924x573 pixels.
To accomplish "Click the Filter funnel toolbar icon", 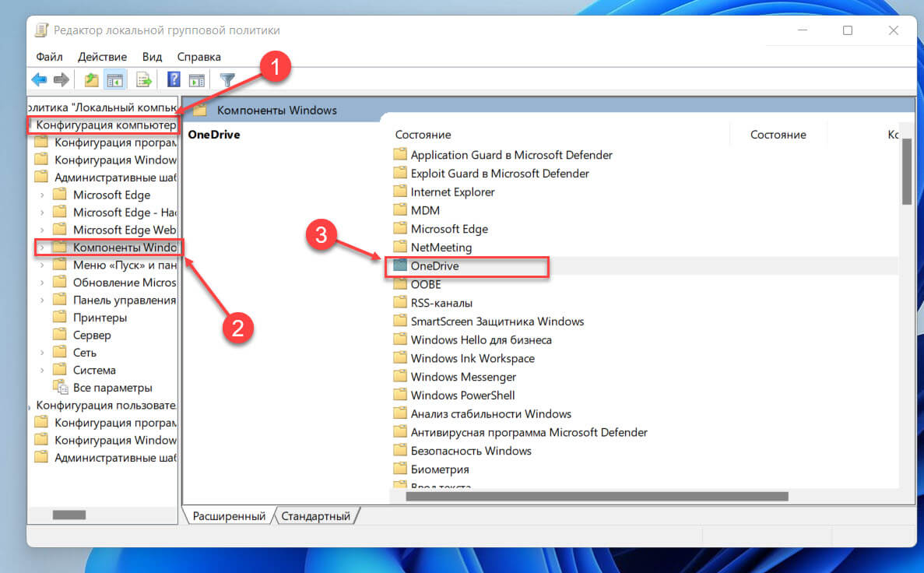I will 227,79.
